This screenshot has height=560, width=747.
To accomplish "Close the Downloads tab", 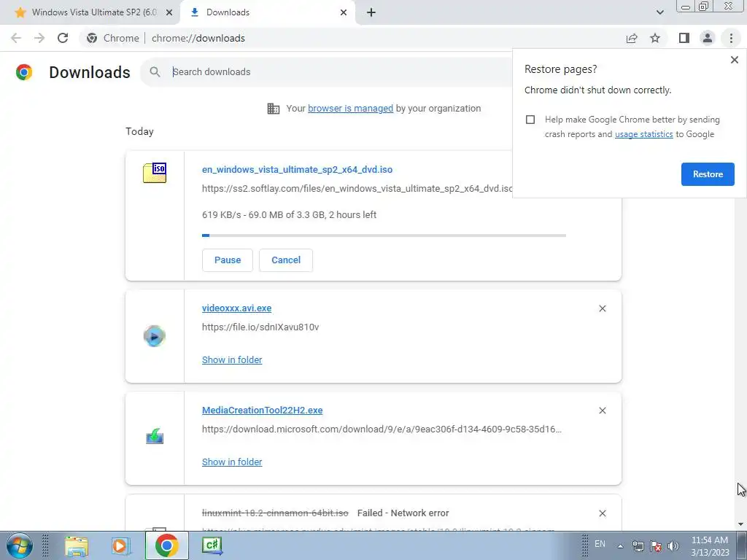I will pos(344,12).
